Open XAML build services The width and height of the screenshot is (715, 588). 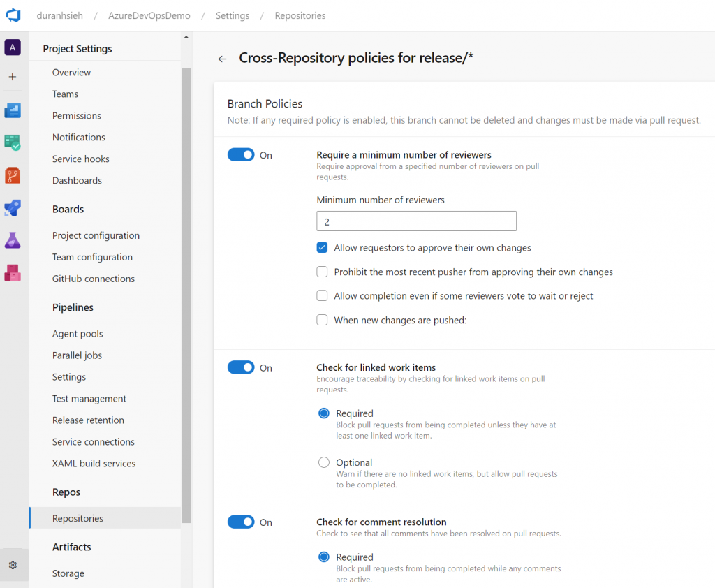tap(94, 464)
